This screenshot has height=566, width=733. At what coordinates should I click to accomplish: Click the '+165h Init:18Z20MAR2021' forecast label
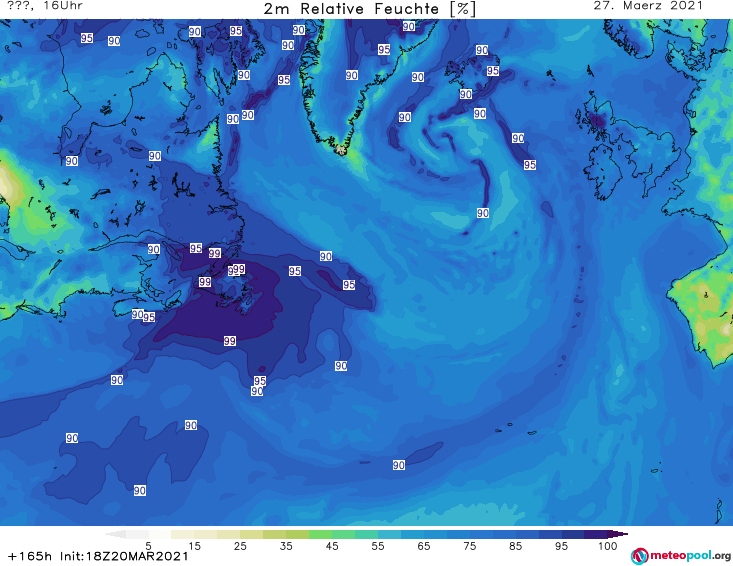98,556
